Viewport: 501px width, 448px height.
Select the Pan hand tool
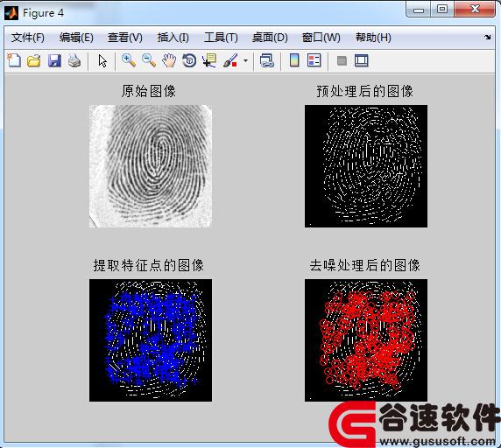point(169,60)
